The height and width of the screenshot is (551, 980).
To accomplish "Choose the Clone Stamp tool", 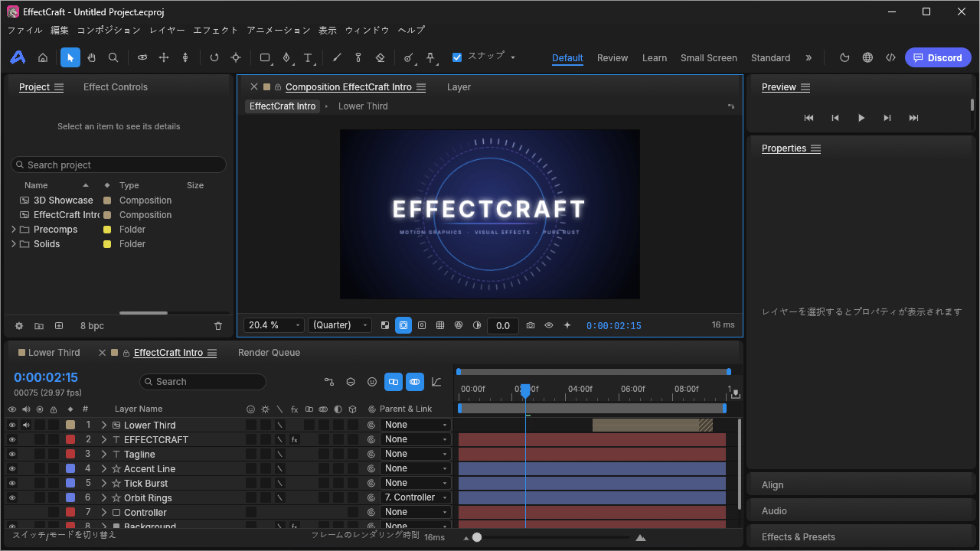I will pyautogui.click(x=358, y=57).
